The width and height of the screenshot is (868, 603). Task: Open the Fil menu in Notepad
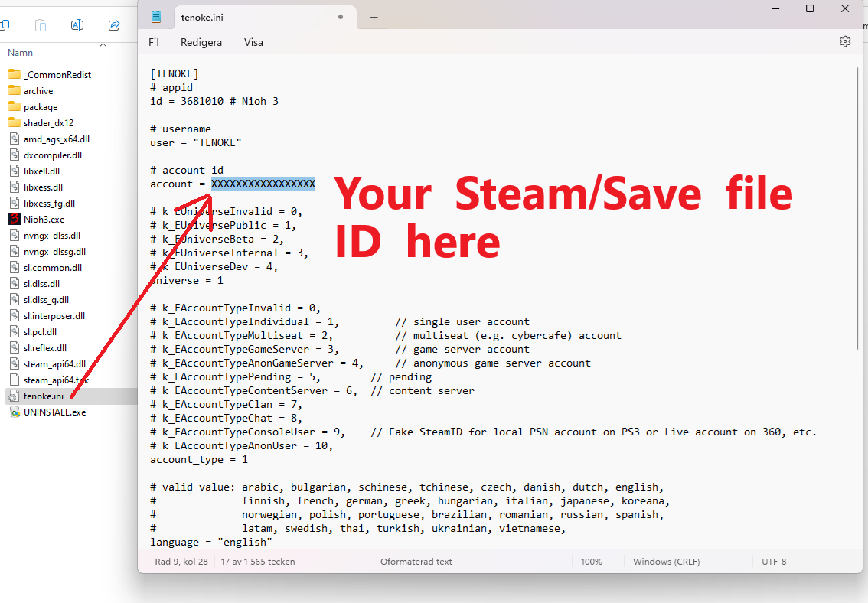tap(153, 42)
